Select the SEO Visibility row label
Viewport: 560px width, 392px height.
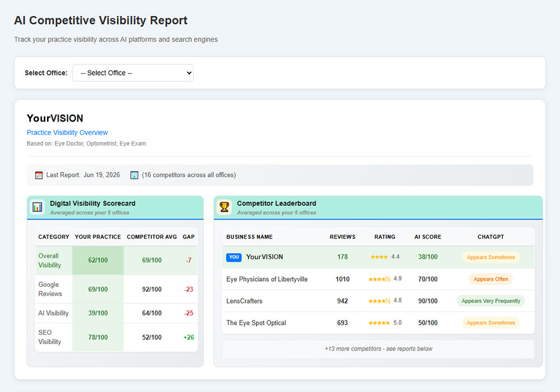50,337
